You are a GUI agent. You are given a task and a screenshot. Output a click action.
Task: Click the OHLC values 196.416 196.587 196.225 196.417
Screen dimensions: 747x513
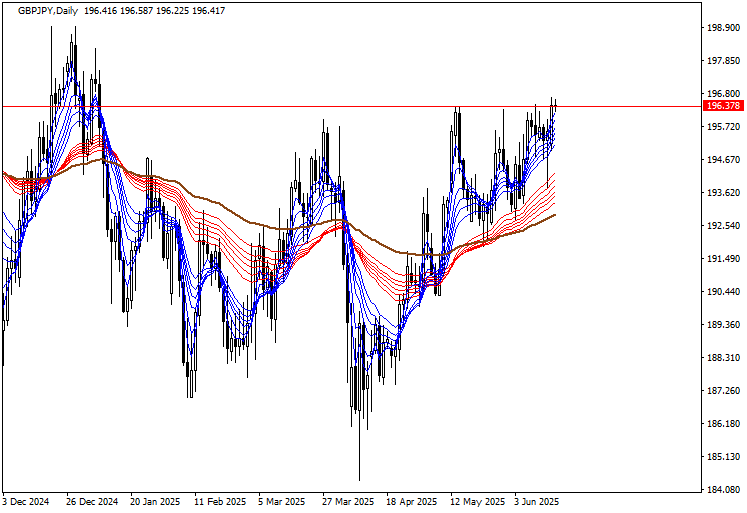(154, 11)
